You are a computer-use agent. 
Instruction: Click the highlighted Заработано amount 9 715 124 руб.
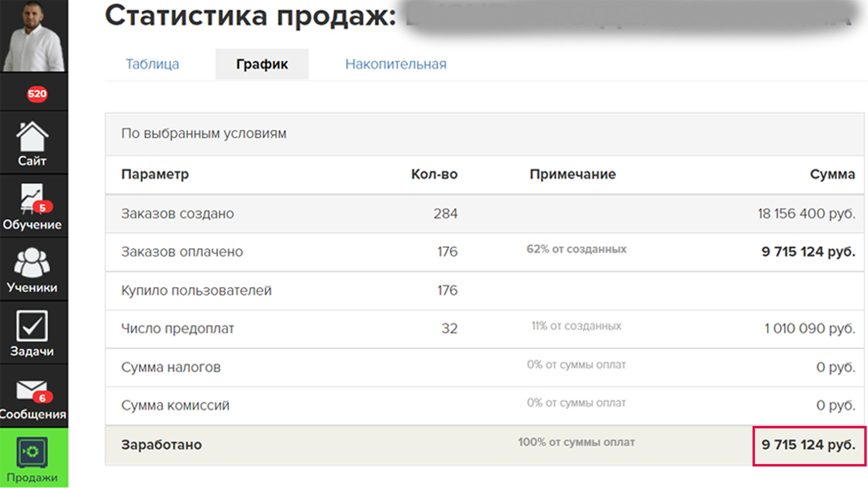click(808, 445)
